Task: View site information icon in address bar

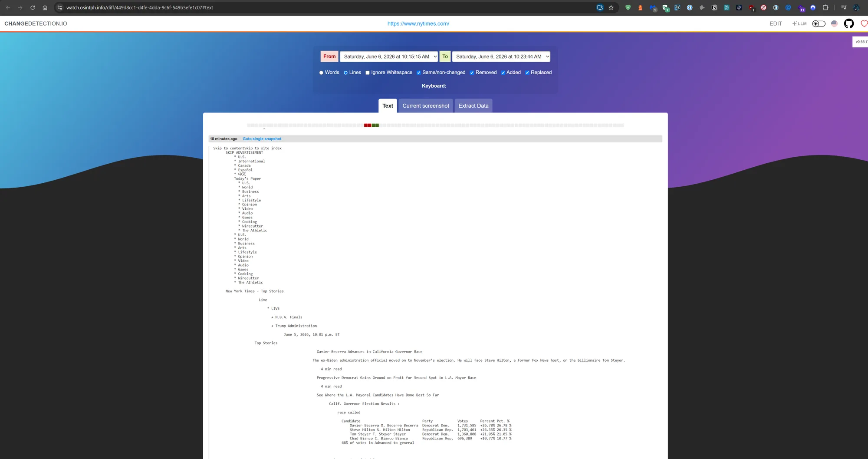Action: (60, 7)
